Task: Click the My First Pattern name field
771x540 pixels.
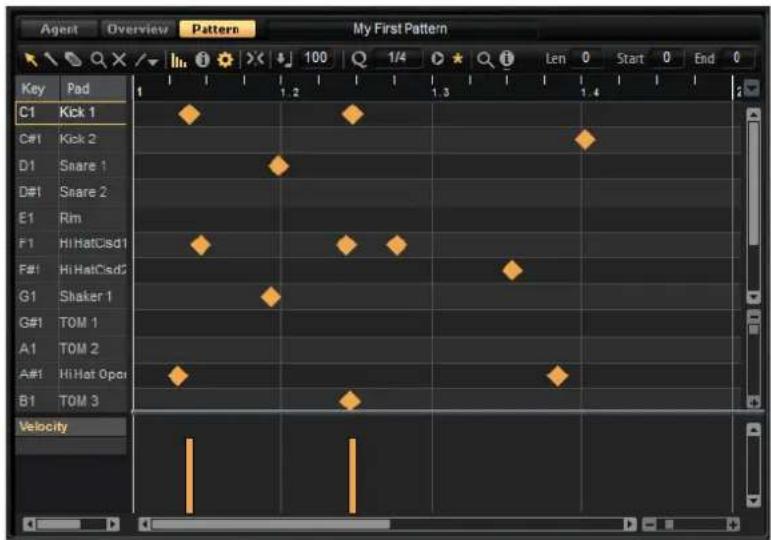Action: point(400,29)
